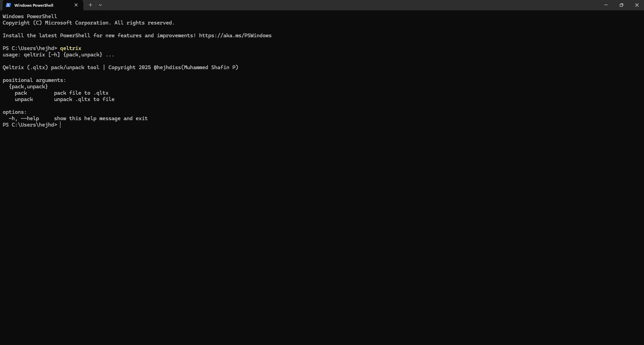644x345 pixels.
Task: Close the Windows PowerShell tab
Action: click(x=76, y=5)
